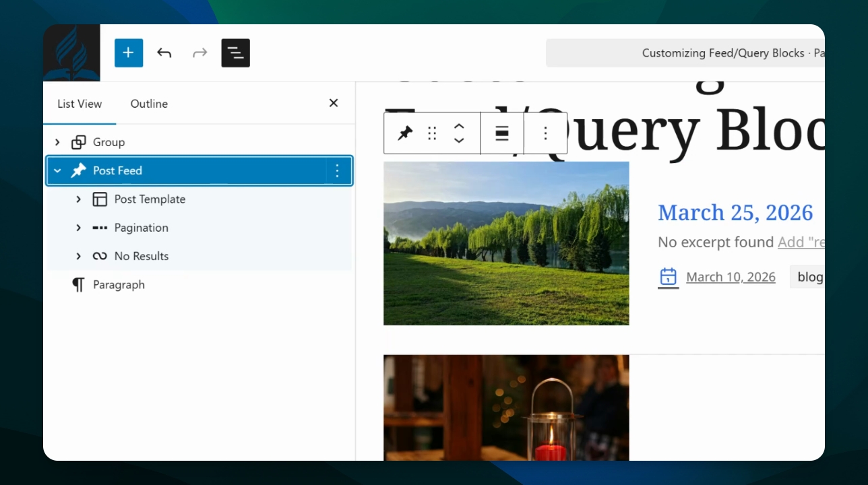Open options menu for Post Feed row

pos(338,170)
